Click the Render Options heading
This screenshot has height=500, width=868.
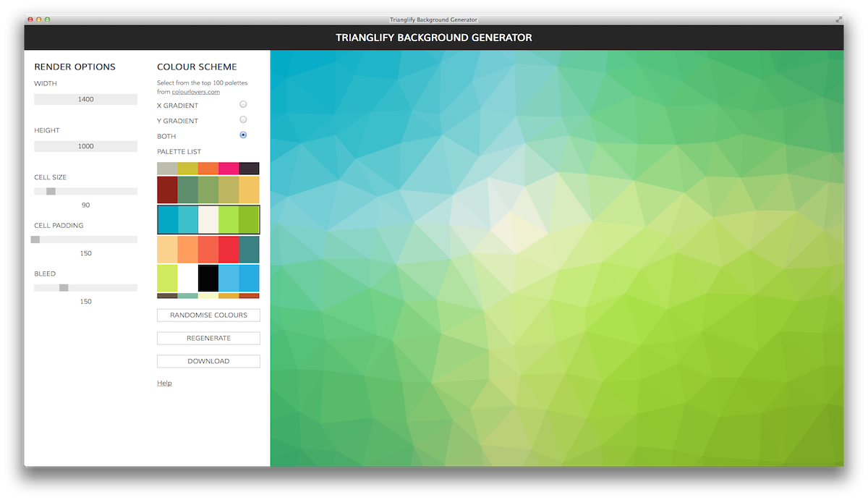tap(75, 67)
